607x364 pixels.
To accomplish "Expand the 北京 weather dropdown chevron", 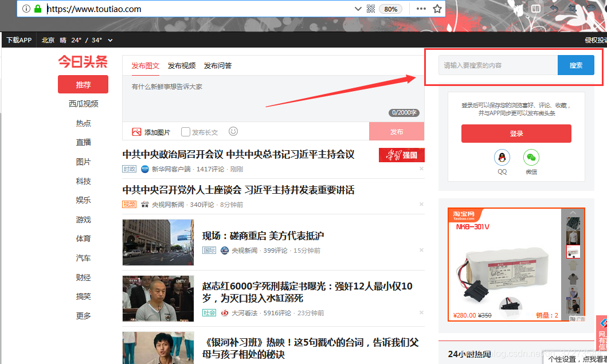I will point(110,40).
